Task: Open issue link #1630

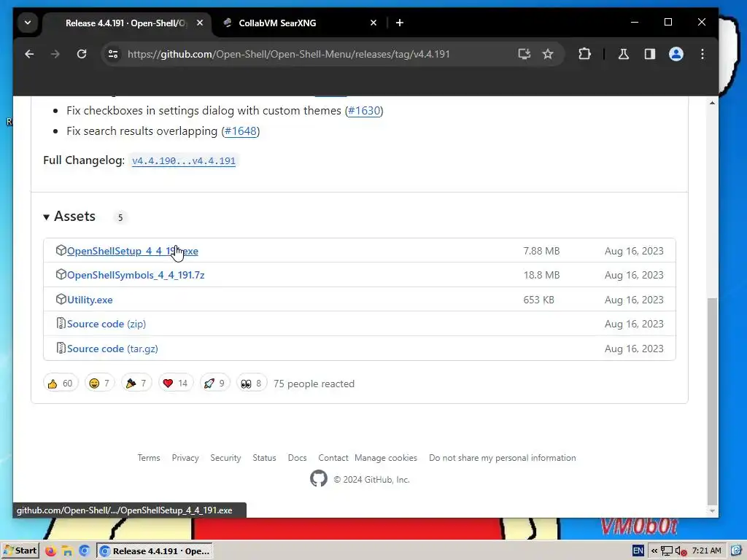Action: [364, 111]
